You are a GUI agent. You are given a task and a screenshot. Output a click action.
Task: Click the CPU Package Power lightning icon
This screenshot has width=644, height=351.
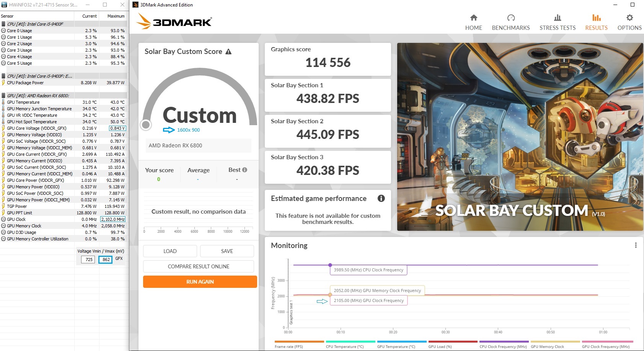coord(3,83)
